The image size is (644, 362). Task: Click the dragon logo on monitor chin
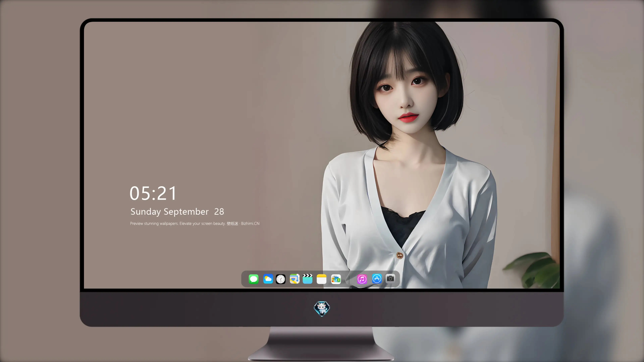click(322, 309)
